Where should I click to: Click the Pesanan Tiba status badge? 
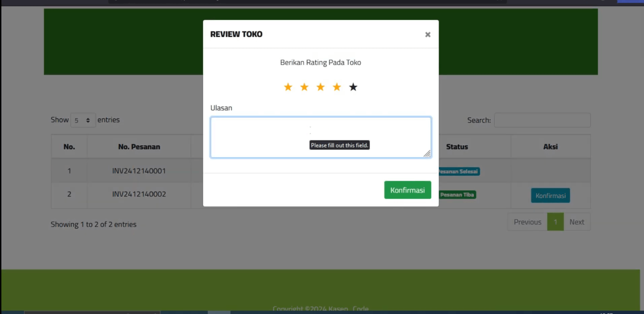(x=457, y=195)
